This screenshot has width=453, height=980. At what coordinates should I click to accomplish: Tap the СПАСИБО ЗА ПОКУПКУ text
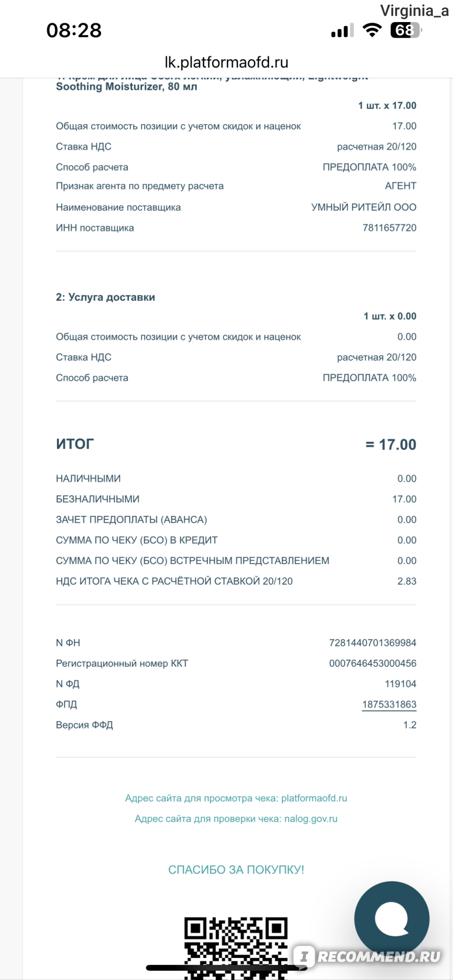click(236, 870)
